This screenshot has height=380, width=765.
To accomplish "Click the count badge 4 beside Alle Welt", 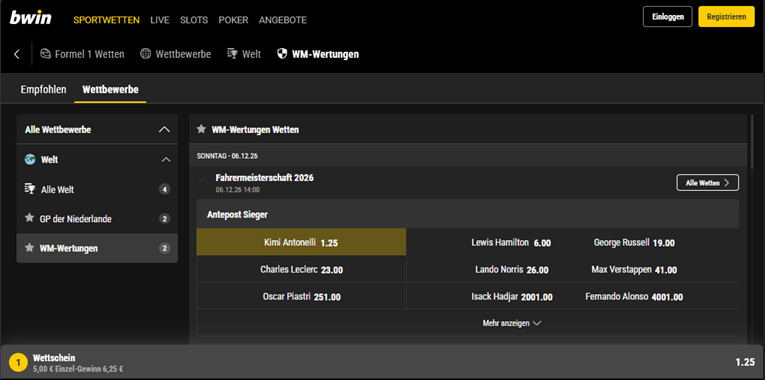I will point(164,190).
